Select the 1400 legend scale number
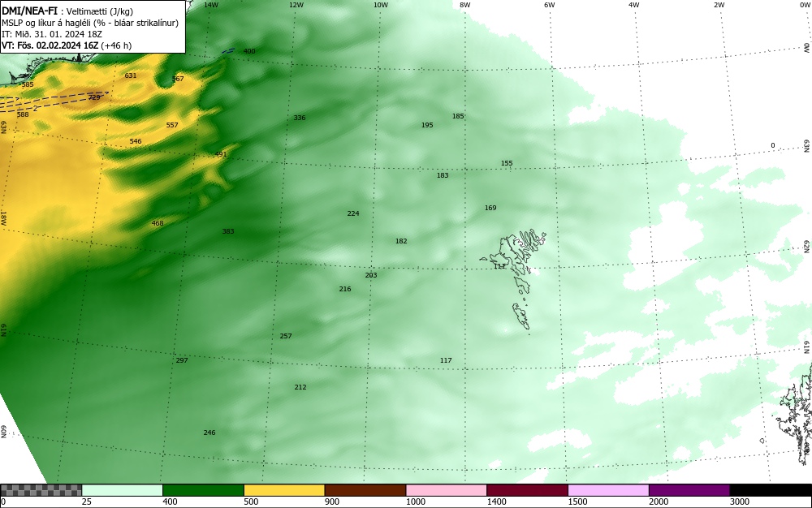This screenshot has height=508, width=812. pos(496,502)
